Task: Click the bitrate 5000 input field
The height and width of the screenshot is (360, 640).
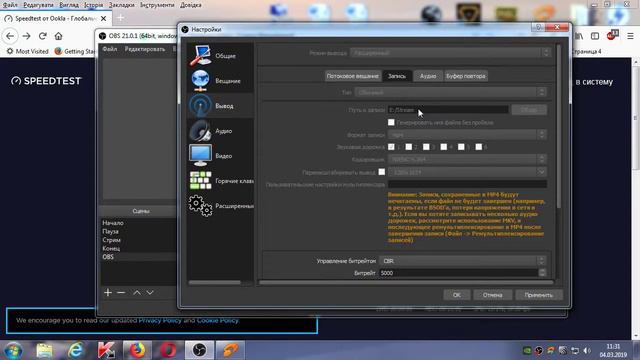Action: pos(458,273)
